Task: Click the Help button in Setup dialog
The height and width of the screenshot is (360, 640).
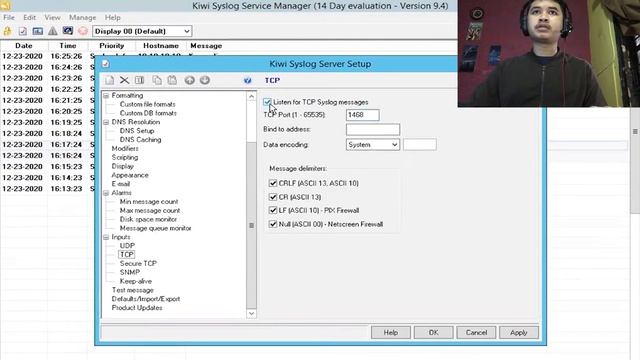Action: [x=391, y=332]
